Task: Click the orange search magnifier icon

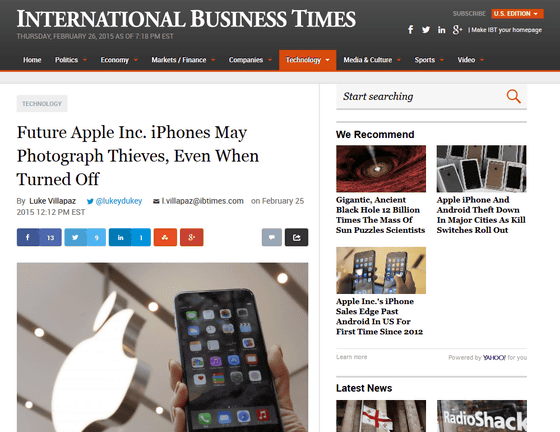Action: (x=514, y=96)
